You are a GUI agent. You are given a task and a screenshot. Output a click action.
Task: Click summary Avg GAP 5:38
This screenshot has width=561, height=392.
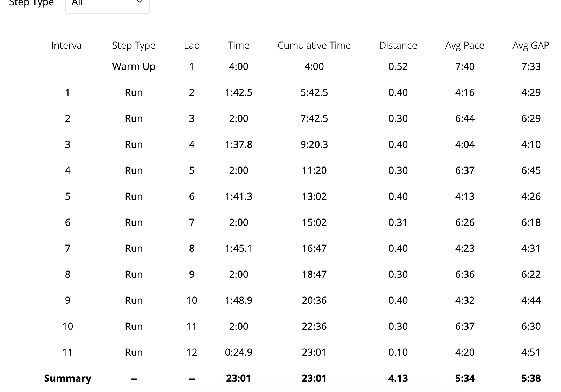pos(531,378)
